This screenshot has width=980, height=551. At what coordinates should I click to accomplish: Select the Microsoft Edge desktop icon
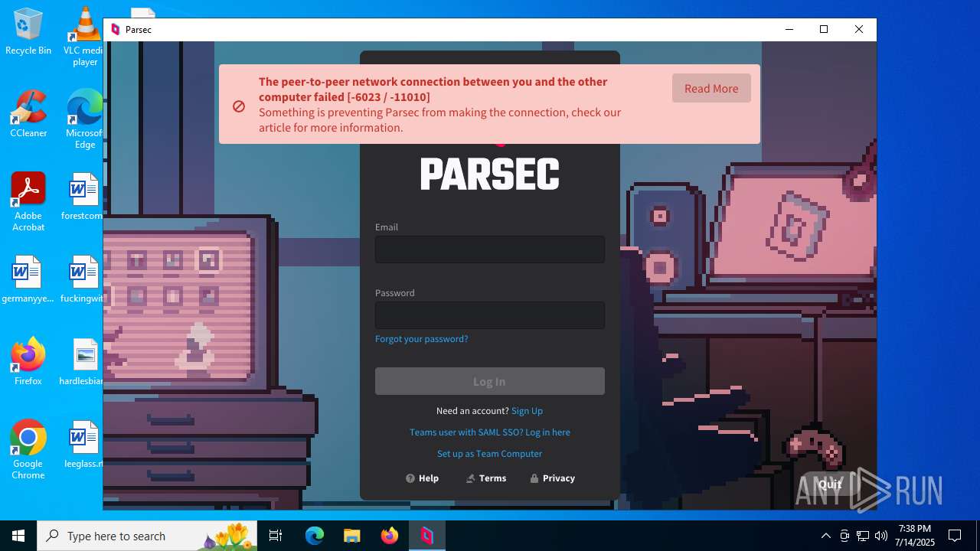pos(85,119)
